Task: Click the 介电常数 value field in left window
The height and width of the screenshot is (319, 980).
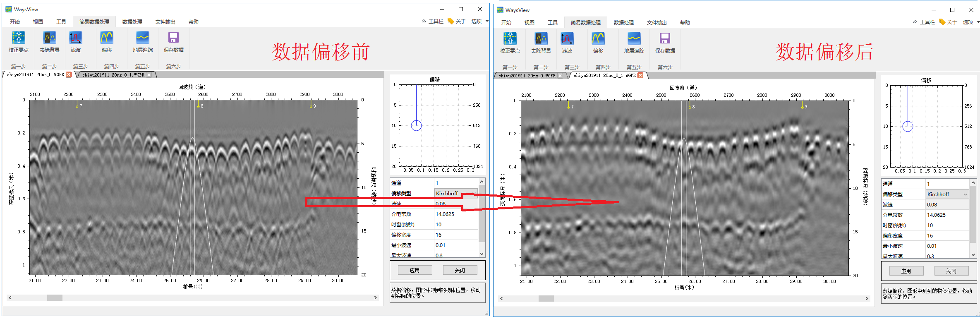Action: click(455, 214)
